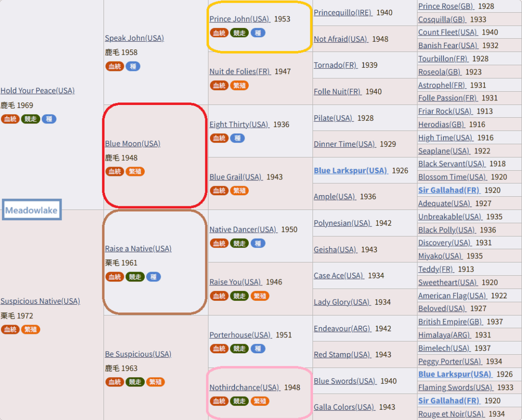Open the 競走 badge for Hold Your Peace
The height and width of the screenshot is (420, 522).
[31, 119]
